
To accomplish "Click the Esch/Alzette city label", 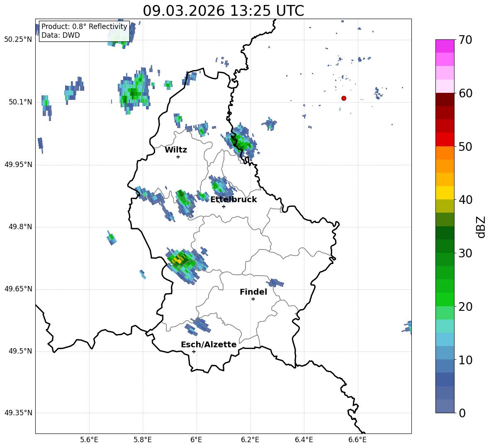I will (x=209, y=344).
